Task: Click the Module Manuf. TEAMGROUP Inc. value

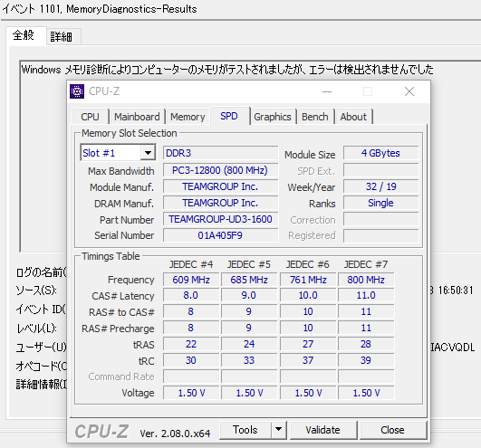Action: [x=220, y=186]
